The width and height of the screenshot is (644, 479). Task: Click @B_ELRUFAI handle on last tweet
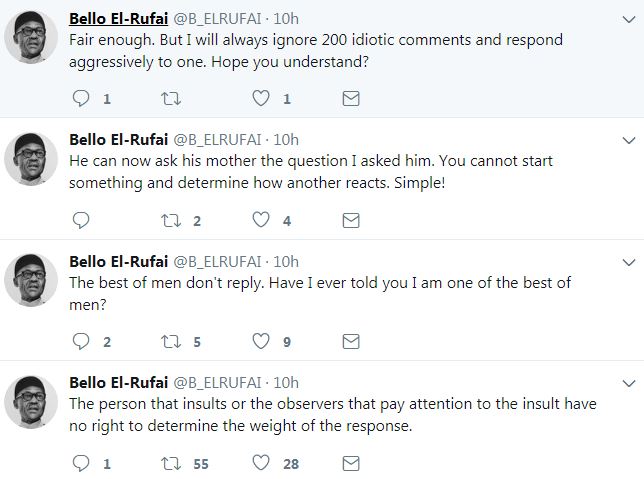(220, 382)
